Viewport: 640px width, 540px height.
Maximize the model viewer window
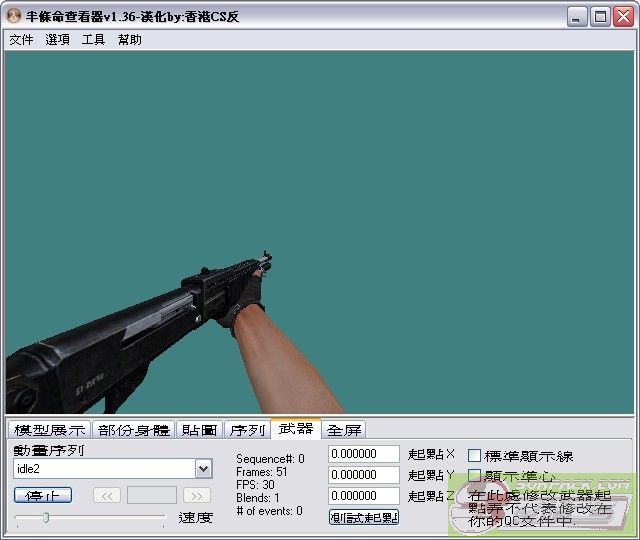pos(600,16)
